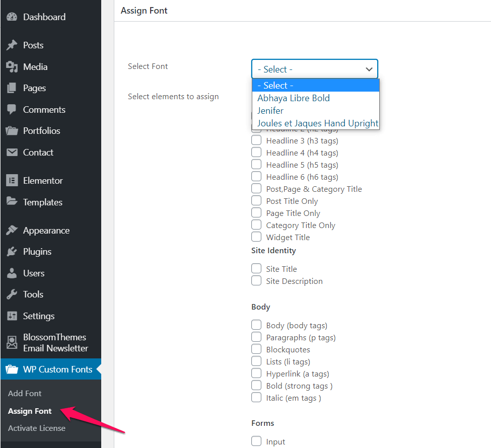Open BlossomThemes Email Newsletter link
The image size is (491, 448).
coord(55,343)
